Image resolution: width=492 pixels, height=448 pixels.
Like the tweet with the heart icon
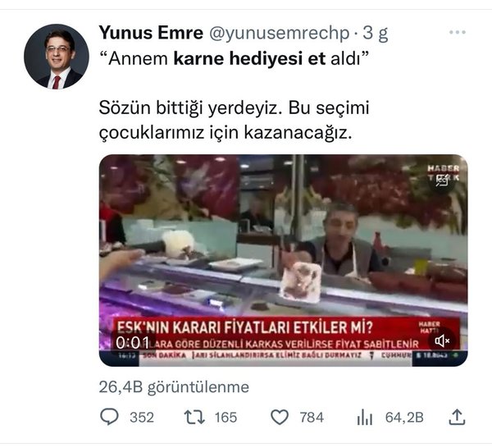[x=280, y=418]
